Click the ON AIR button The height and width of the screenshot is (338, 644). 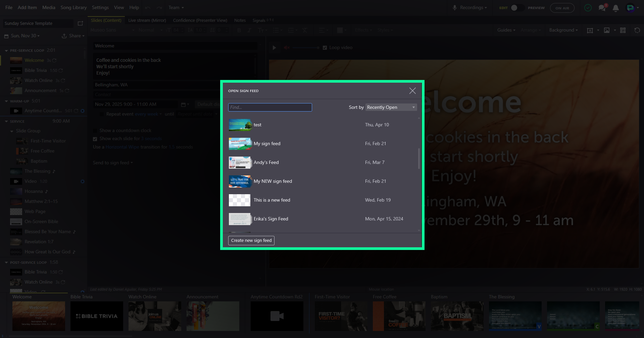(562, 8)
